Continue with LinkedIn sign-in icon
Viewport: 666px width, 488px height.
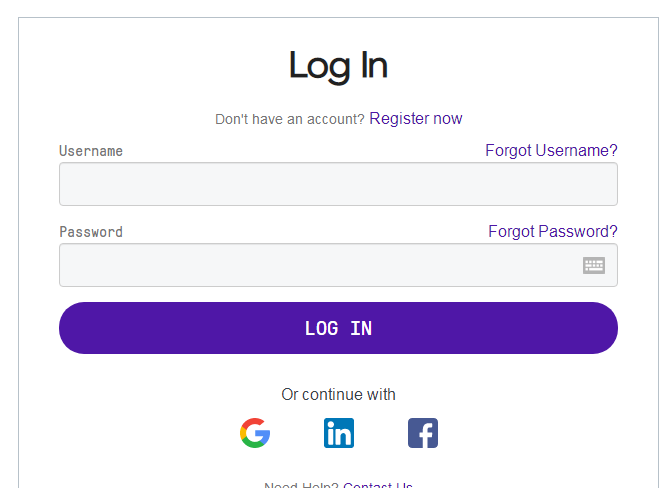click(339, 433)
